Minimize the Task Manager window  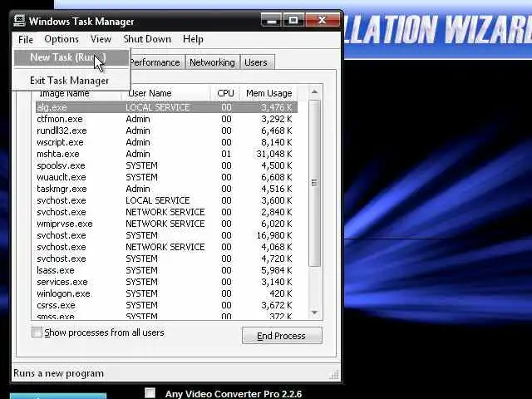pyautogui.click(x=271, y=20)
